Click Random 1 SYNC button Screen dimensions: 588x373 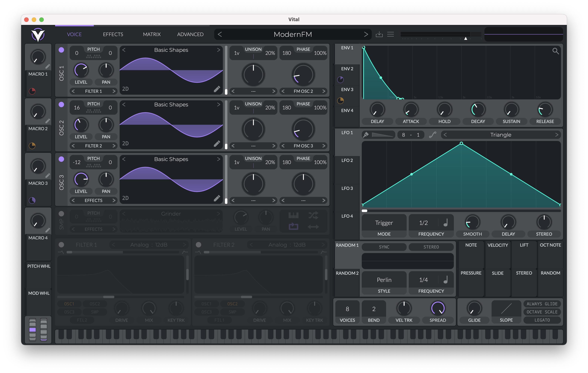384,247
